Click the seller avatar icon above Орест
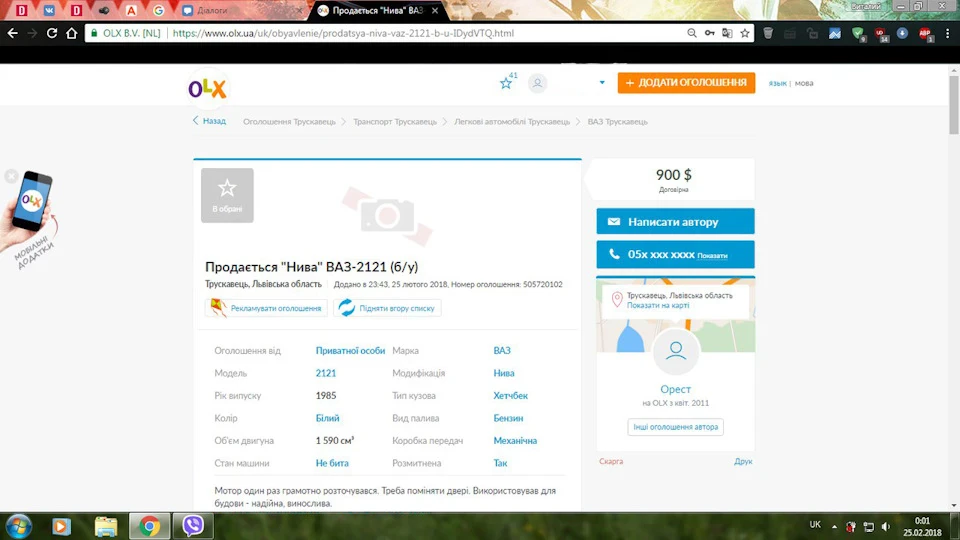Viewport: 960px width, 540px height. 676,351
